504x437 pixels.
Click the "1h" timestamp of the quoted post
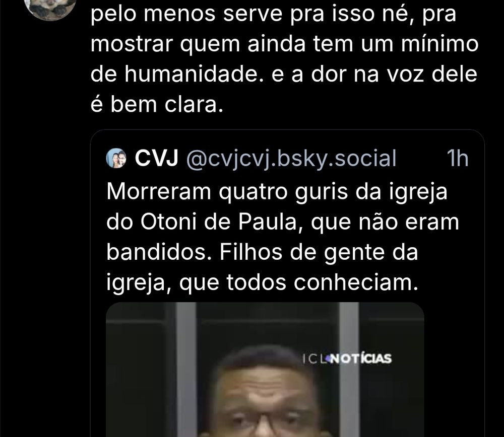click(458, 158)
